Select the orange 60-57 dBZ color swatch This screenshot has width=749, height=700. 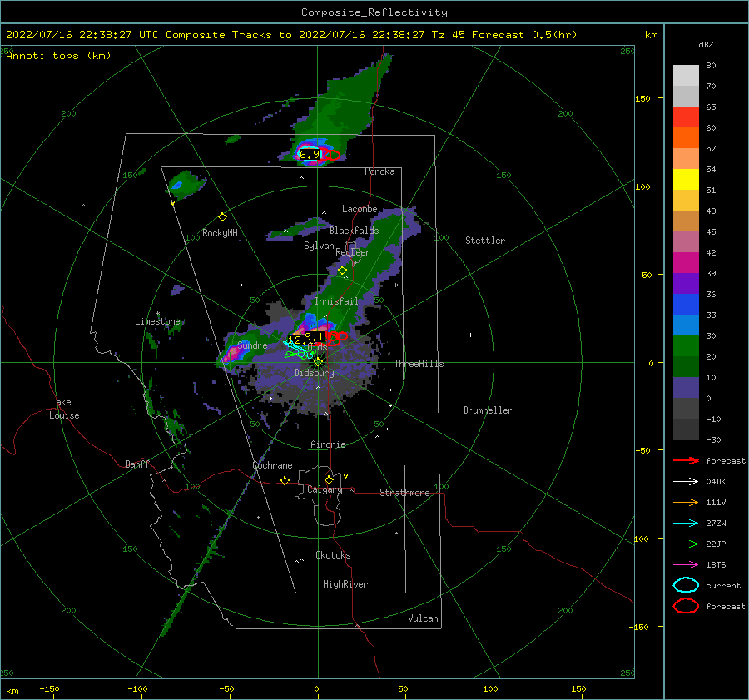(x=686, y=138)
